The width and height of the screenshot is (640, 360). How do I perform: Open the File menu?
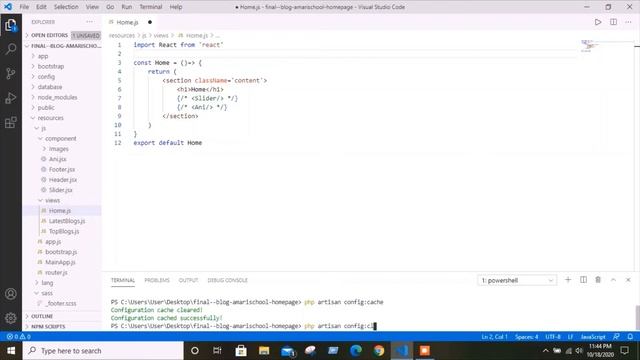pyautogui.click(x=24, y=7)
